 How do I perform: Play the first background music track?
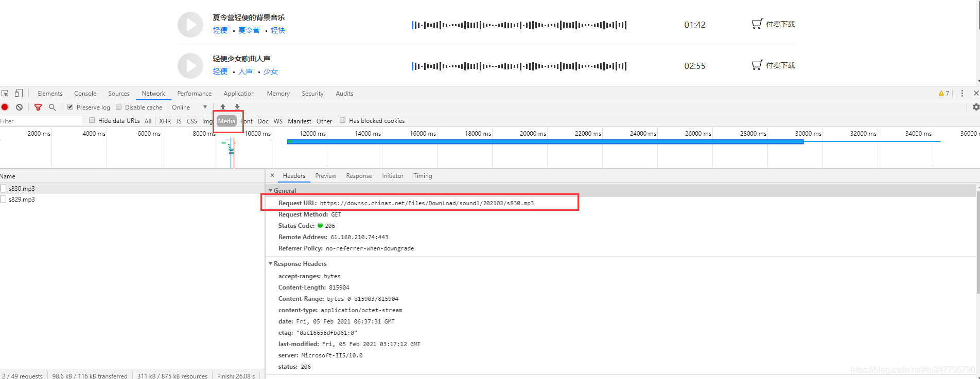190,25
